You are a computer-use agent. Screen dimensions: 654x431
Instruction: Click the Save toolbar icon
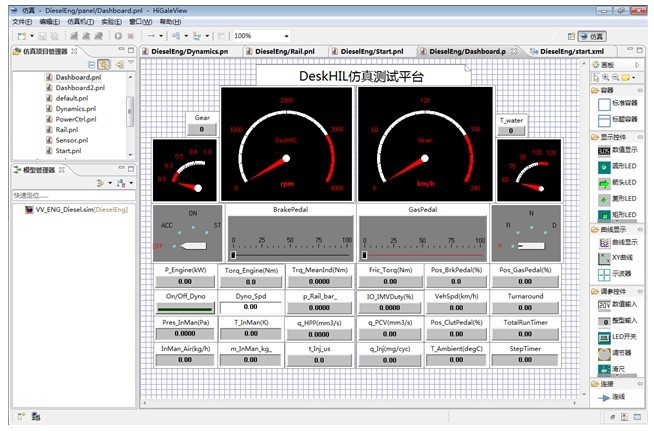coord(43,36)
